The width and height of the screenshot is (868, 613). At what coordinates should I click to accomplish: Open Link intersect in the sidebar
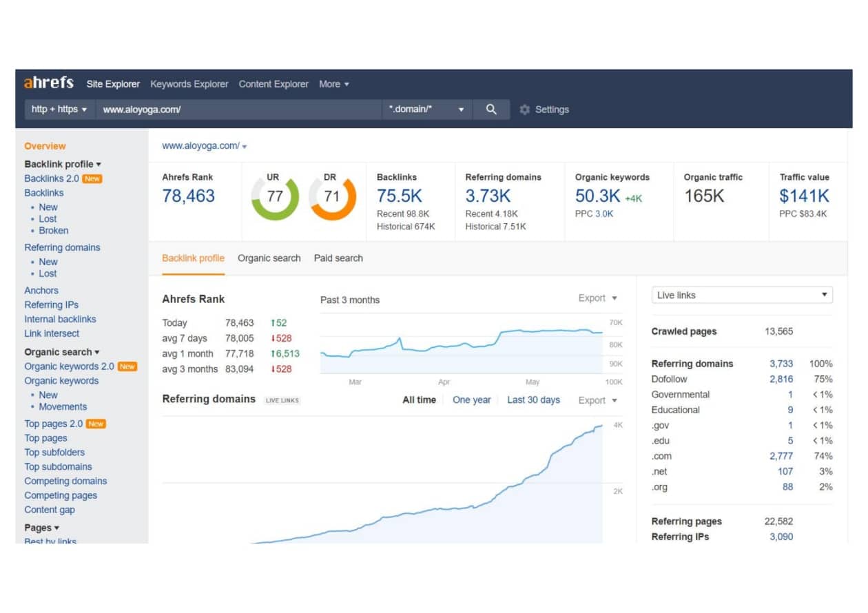(x=52, y=333)
